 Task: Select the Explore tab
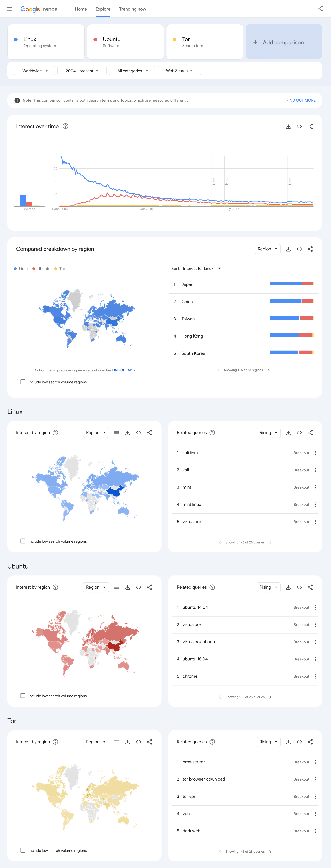[103, 9]
